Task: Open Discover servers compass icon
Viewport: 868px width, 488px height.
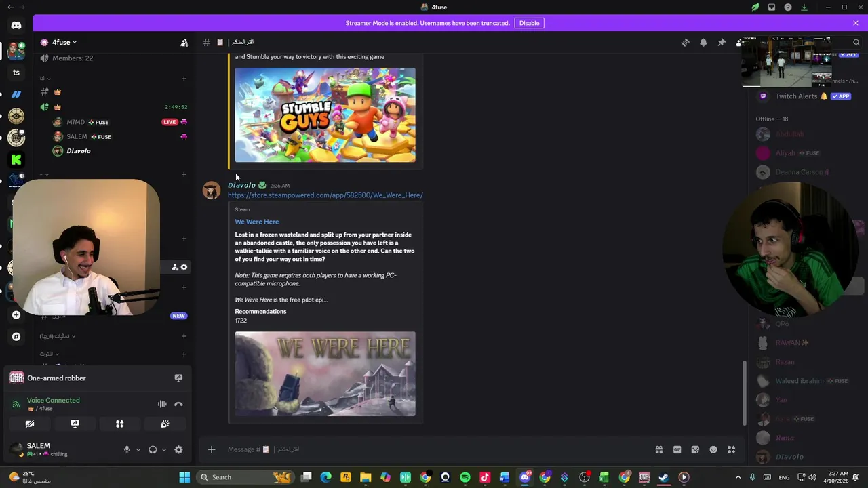Action: [16, 336]
